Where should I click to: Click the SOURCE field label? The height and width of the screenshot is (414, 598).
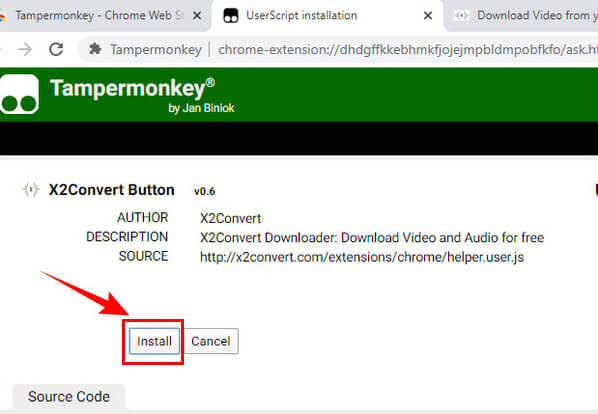coord(143,256)
